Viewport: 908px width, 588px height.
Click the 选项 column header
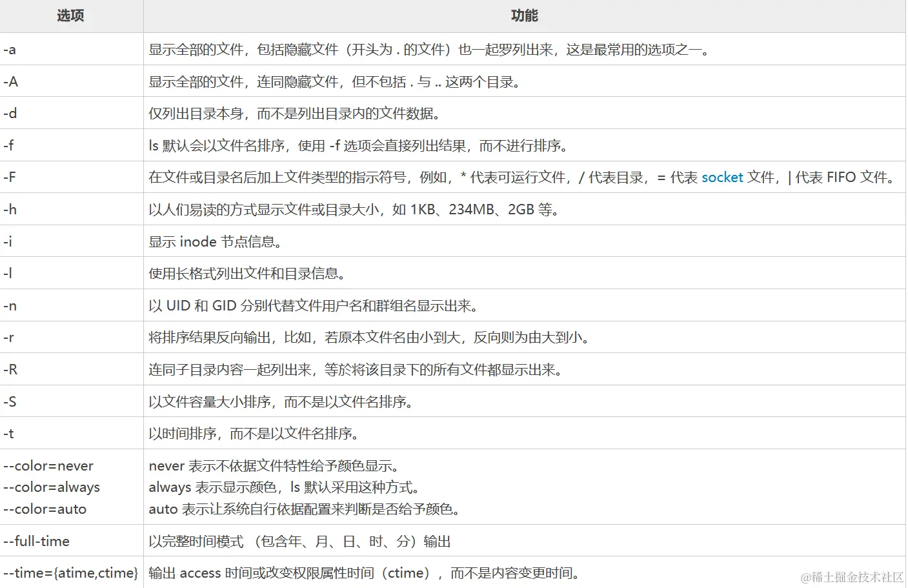coord(71,16)
